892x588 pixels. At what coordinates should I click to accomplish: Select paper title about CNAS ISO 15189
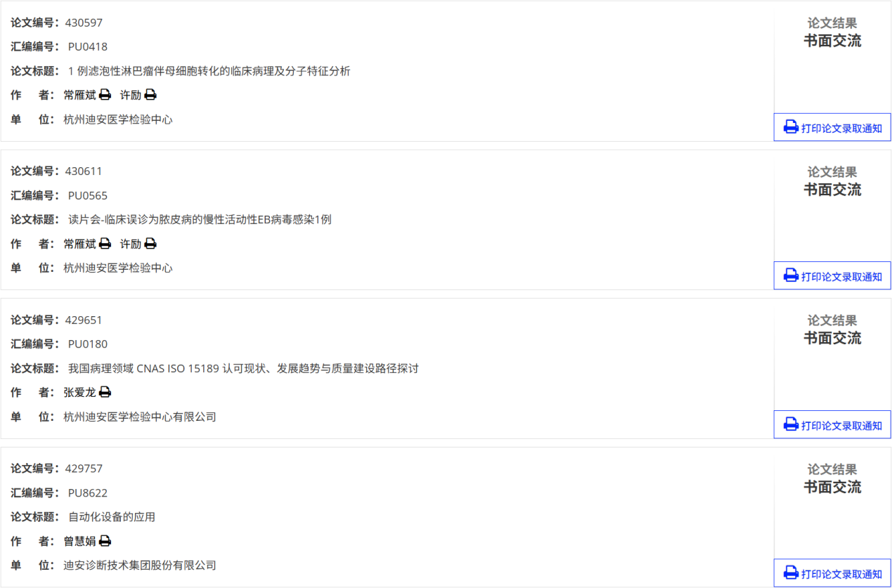[243, 368]
